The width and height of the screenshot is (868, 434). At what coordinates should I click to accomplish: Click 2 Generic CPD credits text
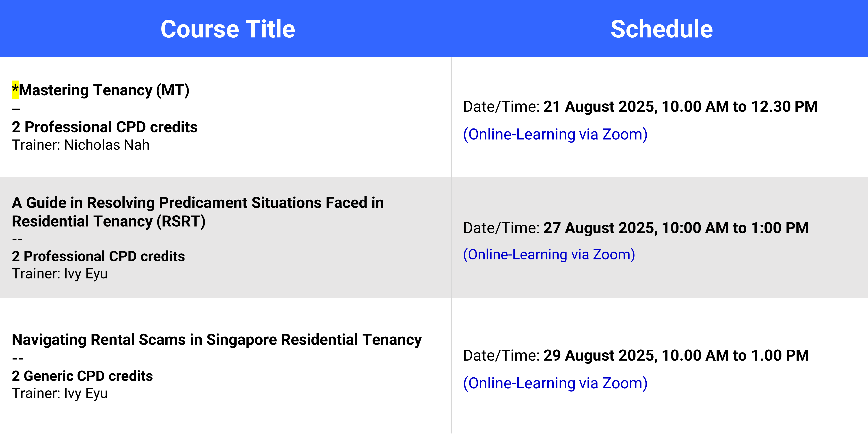[82, 376]
